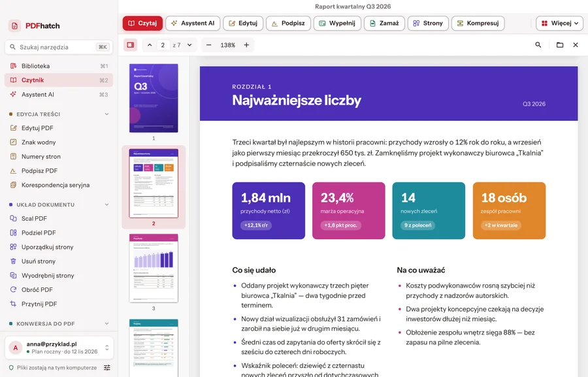Go to the previous page arrow
Image resolution: width=588 pixels, height=377 pixels.
(150, 45)
